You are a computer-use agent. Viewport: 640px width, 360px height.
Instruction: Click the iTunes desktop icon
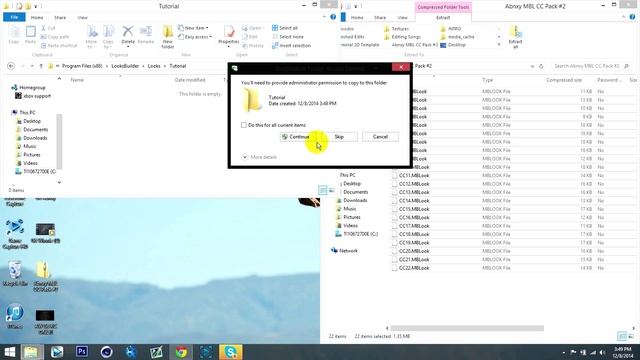(x=15, y=317)
